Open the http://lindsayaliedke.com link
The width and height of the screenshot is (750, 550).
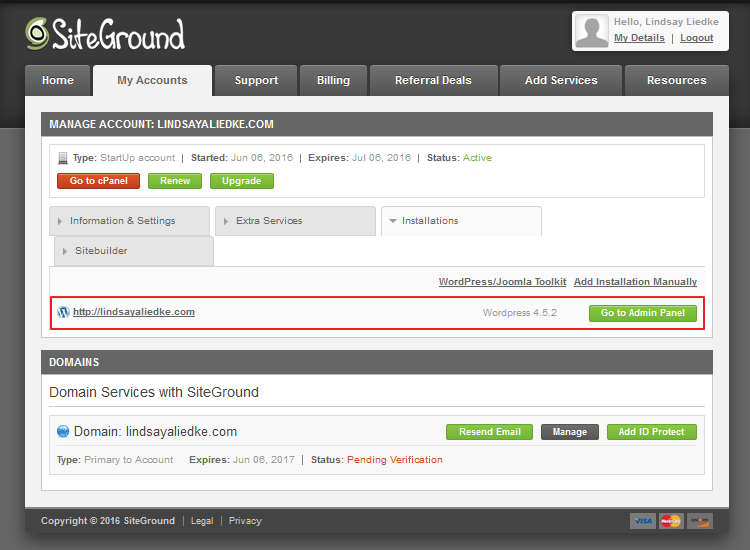click(x=134, y=312)
